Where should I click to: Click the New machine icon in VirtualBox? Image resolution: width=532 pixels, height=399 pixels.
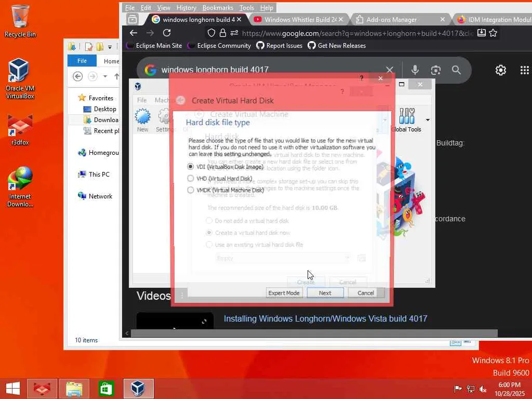tap(142, 120)
